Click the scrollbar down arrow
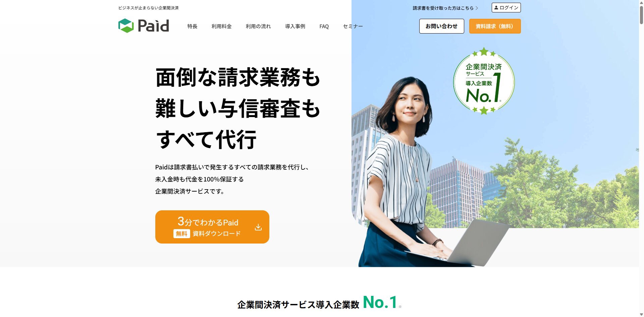This screenshot has width=644, height=317. (641, 314)
